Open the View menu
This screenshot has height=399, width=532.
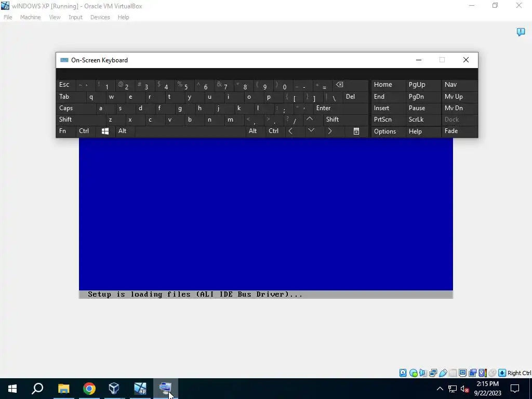55,17
